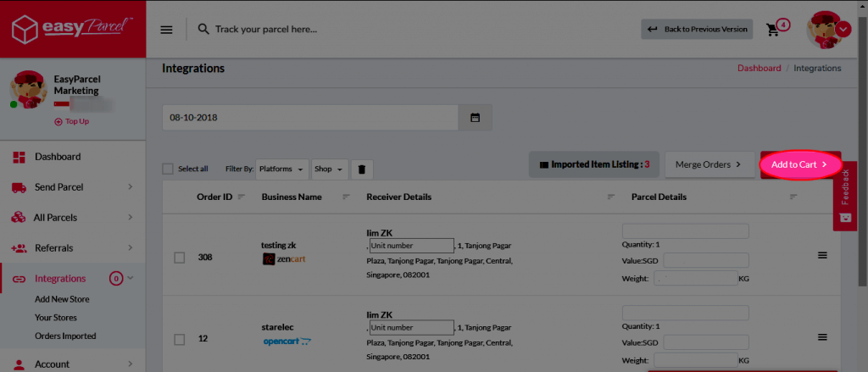
Task: Click the All Parcels boxes icon
Action: coord(19,218)
